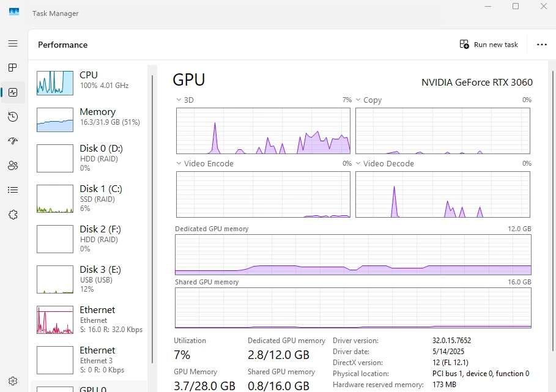Open Task Manager settings gear

pos(13,381)
